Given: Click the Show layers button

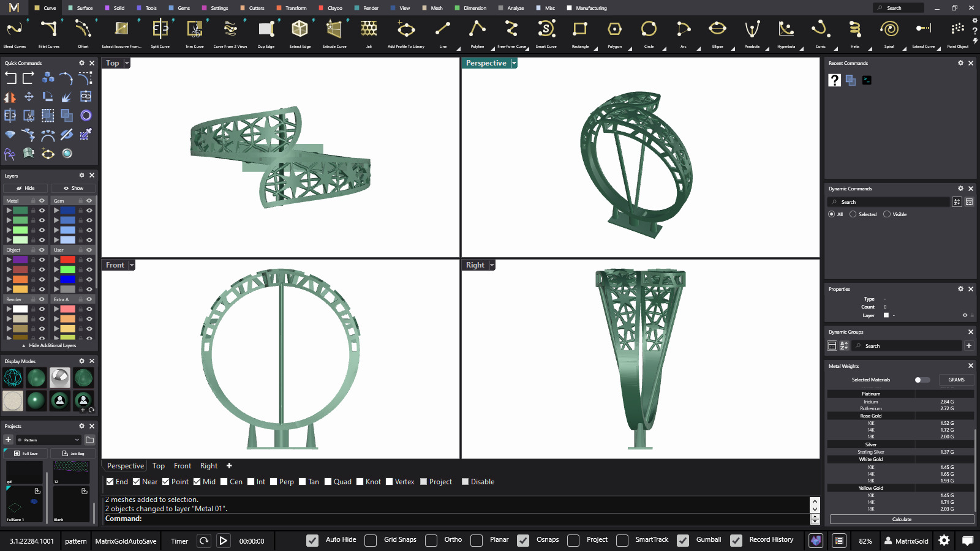Looking at the screenshot, I should pyautogui.click(x=73, y=188).
